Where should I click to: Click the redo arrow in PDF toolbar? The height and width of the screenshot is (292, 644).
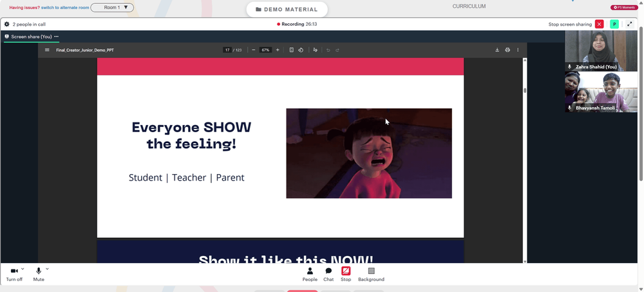pos(337,50)
